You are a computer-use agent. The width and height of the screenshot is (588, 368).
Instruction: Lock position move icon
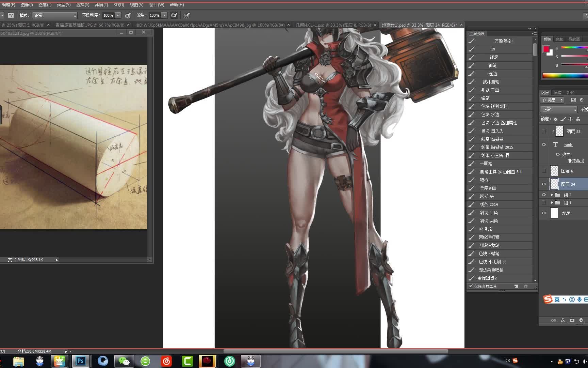click(x=570, y=119)
